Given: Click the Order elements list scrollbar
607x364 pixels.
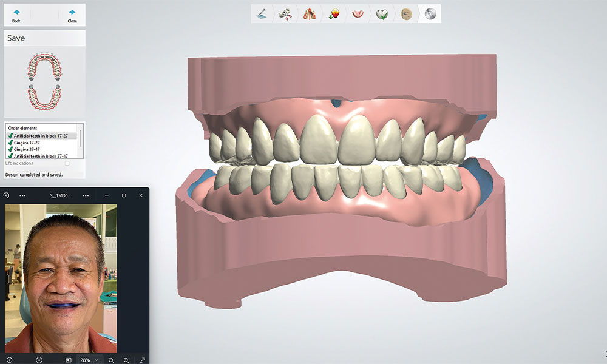Looking at the screenshot, I should (80, 140).
